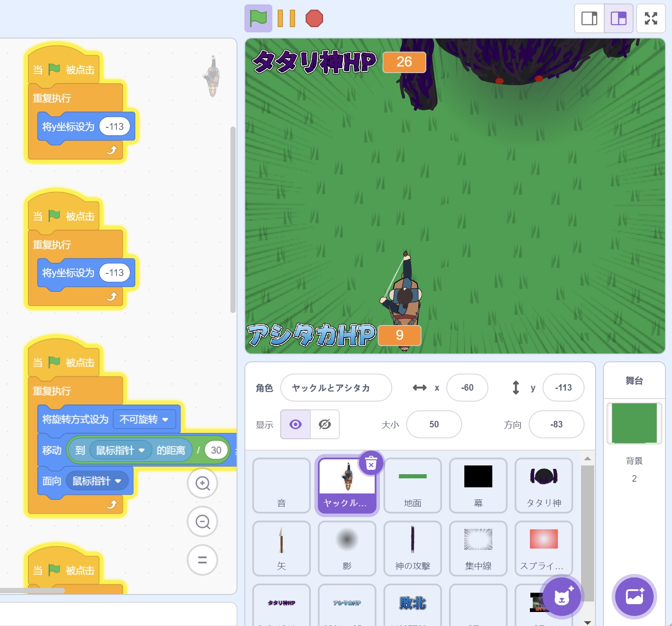The image size is (672, 626).
Task: Enter full screen stage mode
Action: click(651, 18)
